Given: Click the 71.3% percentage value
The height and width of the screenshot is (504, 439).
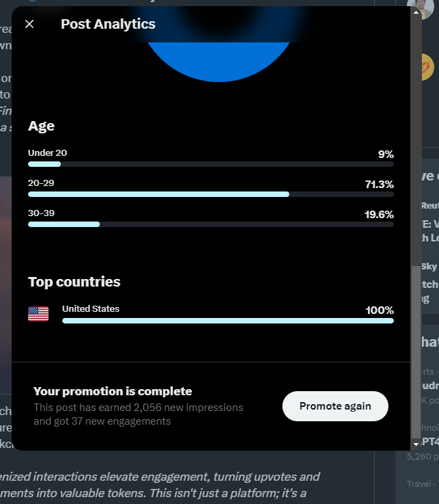Looking at the screenshot, I should click(x=380, y=185).
